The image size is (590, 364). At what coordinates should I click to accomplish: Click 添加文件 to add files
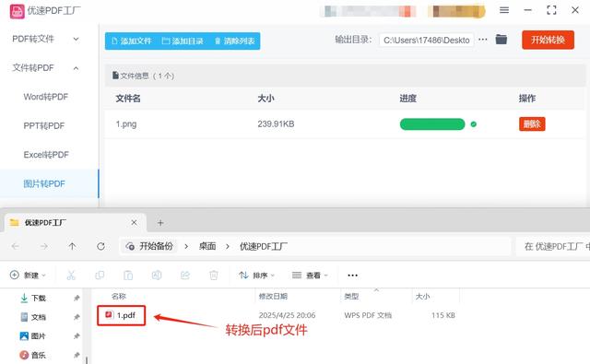[131, 41]
